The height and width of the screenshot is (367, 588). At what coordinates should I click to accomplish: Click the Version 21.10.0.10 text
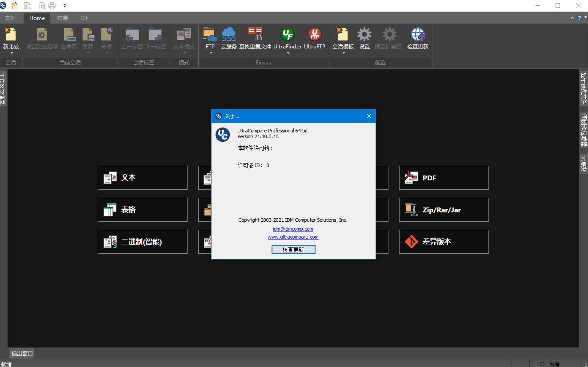258,136
